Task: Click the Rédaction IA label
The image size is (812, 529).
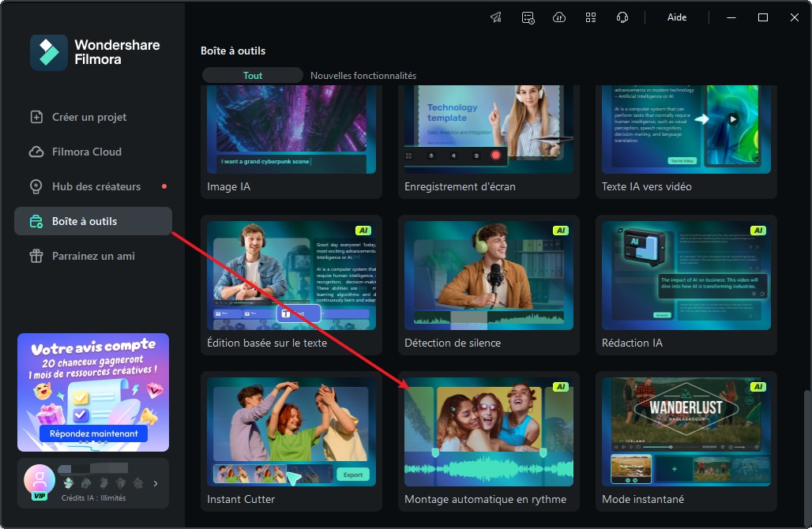Action: coord(633,343)
